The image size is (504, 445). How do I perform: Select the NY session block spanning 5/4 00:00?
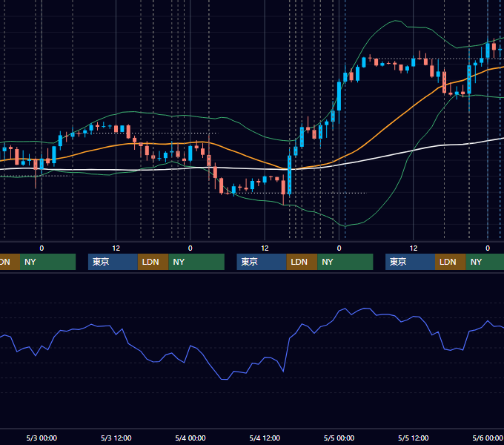196,262
